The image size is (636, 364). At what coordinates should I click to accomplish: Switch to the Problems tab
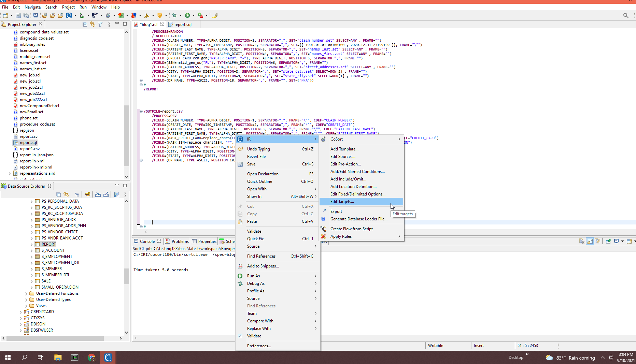[177, 241]
